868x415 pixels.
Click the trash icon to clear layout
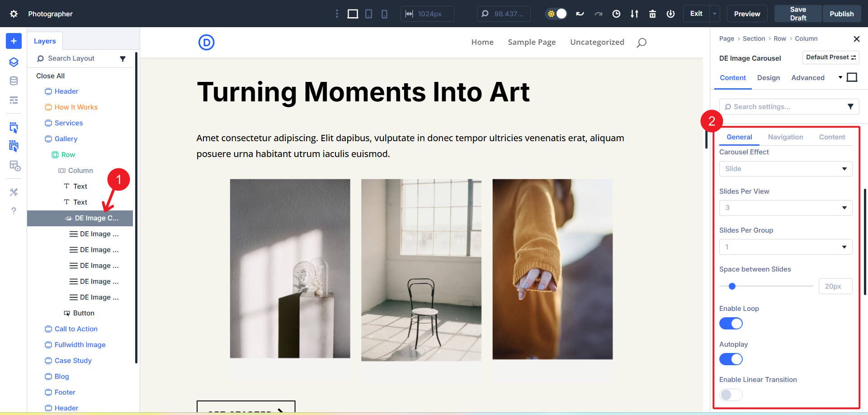pos(652,14)
